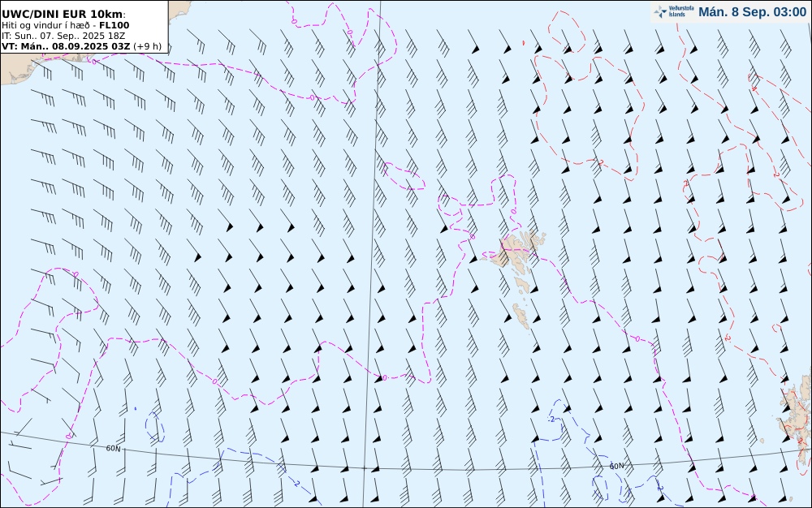Click Suðuroy, the southernmost Faroe island

tap(521, 316)
